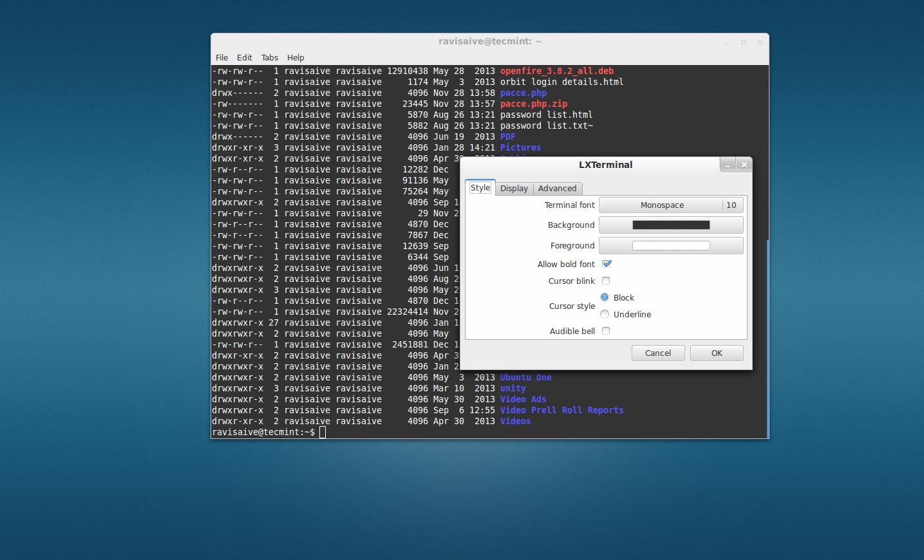
Task: Click OK to apply terminal settings
Action: point(716,353)
